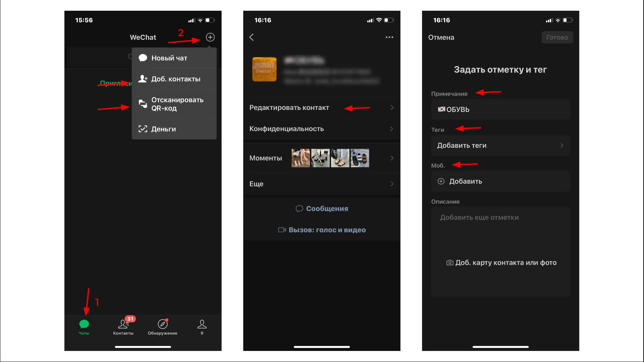Select Отсканировать QR-код option
Image resolution: width=644 pixels, height=362 pixels.
point(174,104)
